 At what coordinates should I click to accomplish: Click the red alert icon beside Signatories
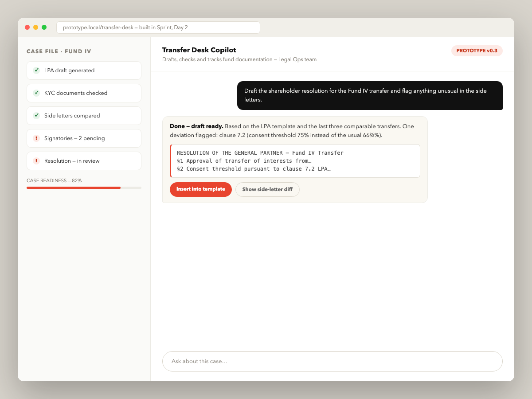tap(36, 138)
